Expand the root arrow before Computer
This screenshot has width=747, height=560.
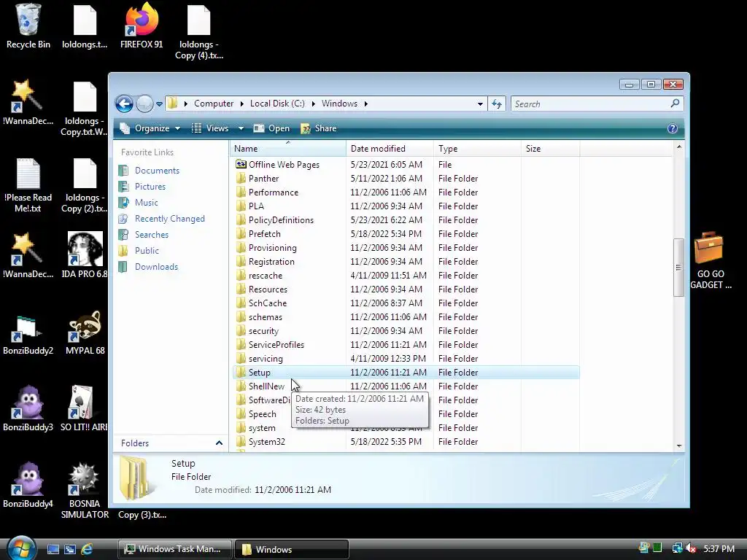click(186, 104)
